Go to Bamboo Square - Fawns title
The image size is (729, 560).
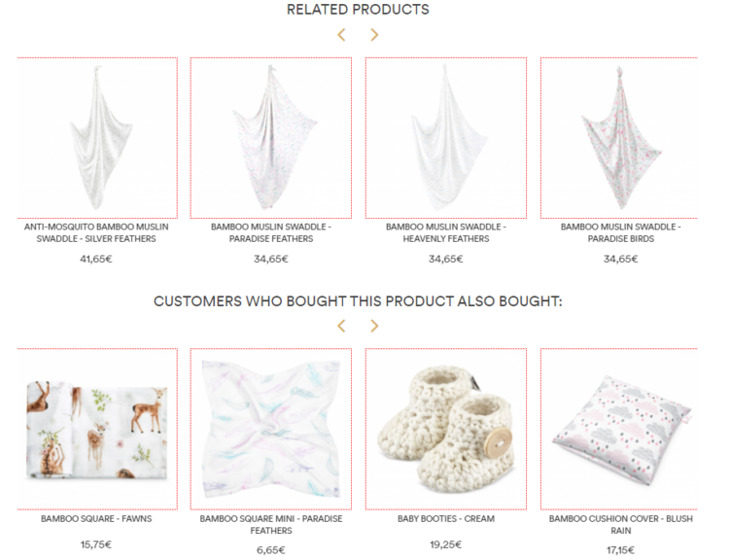click(x=96, y=518)
